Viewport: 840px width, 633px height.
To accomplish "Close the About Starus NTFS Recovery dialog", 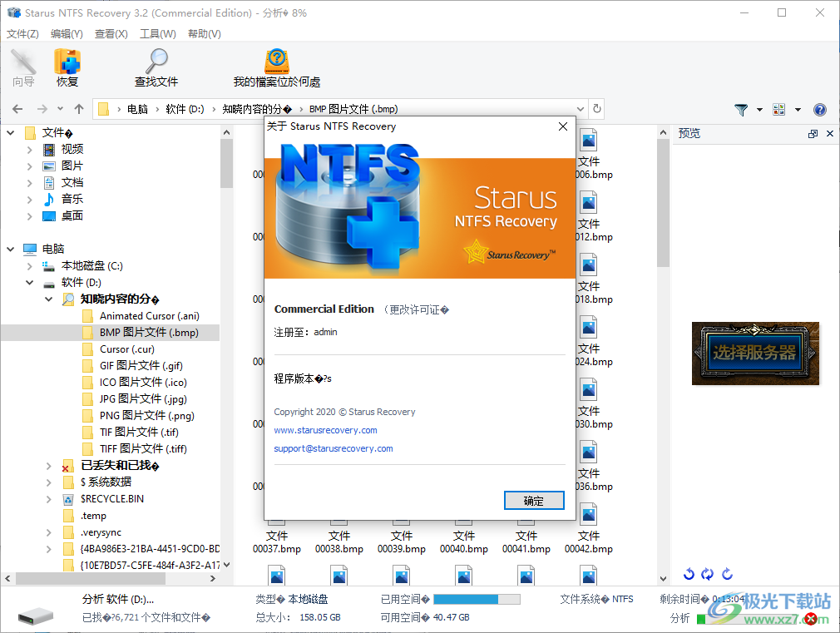I will coord(563,126).
